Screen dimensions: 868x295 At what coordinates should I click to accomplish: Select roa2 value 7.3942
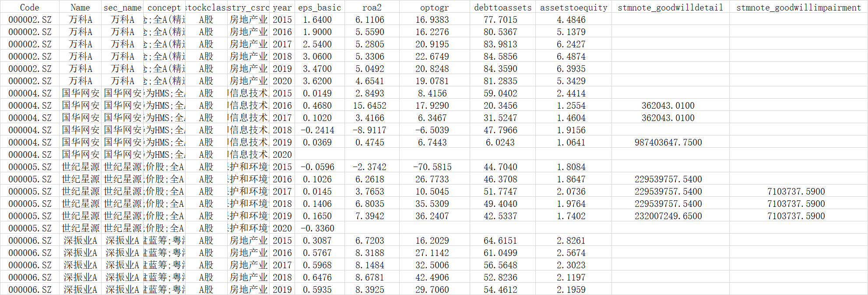coord(370,216)
